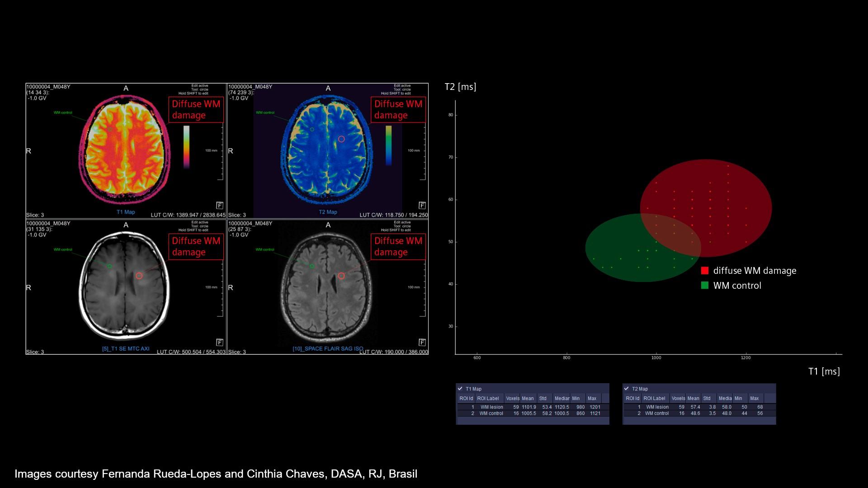The image size is (868, 488).
Task: Select red ROI circle on T1 SE MTC image
Action: click(139, 276)
